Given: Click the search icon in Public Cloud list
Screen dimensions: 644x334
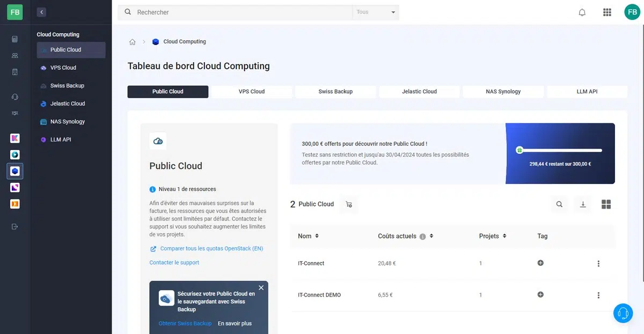Looking at the screenshot, I should 559,204.
